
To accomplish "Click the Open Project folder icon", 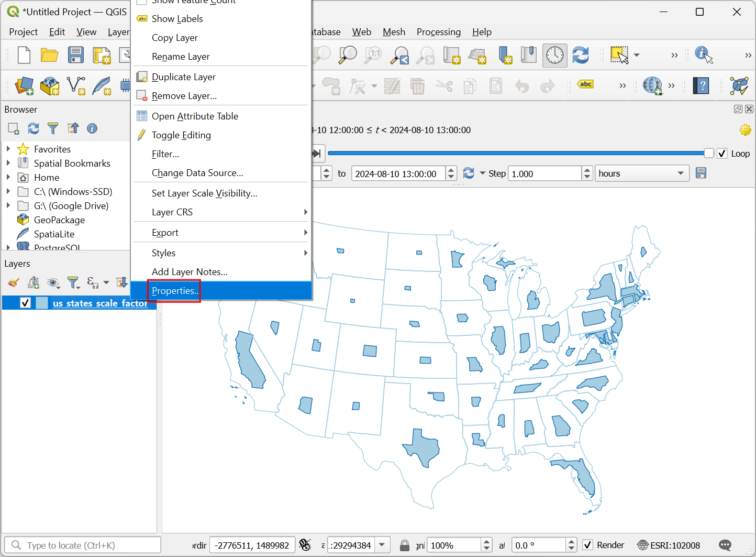I will (49, 55).
